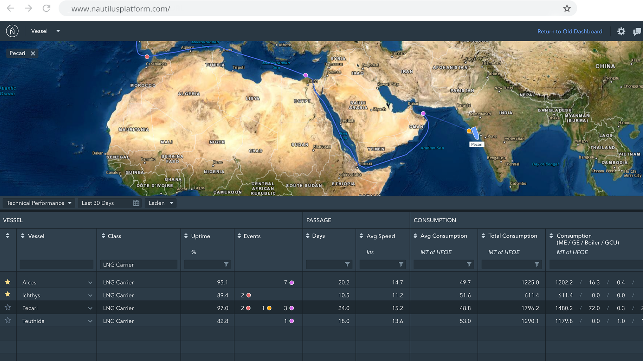
Task: Open calendar icon in date range field
Action: [136, 203]
